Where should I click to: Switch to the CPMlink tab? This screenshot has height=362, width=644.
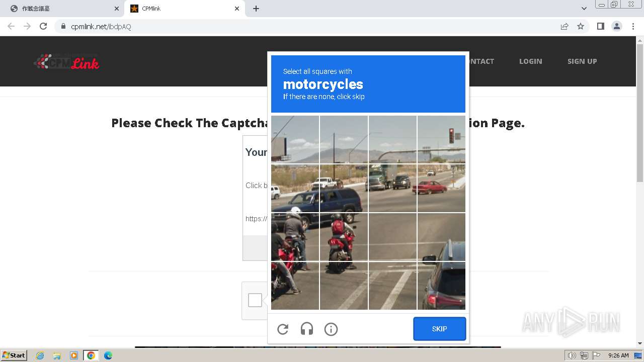pos(185,9)
